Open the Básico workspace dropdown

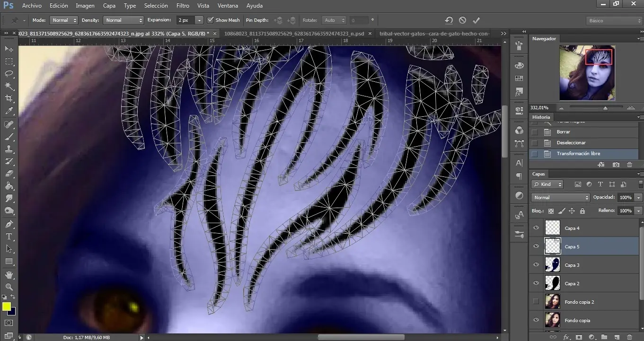pos(613,21)
